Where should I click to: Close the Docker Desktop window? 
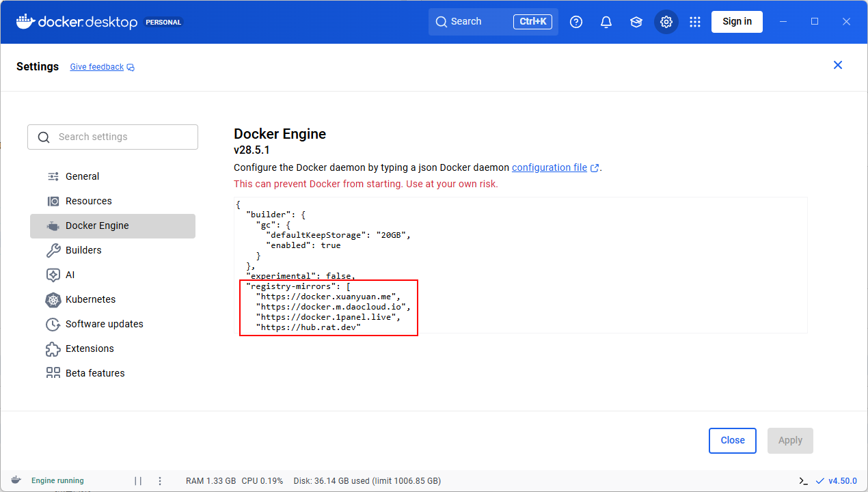[846, 22]
